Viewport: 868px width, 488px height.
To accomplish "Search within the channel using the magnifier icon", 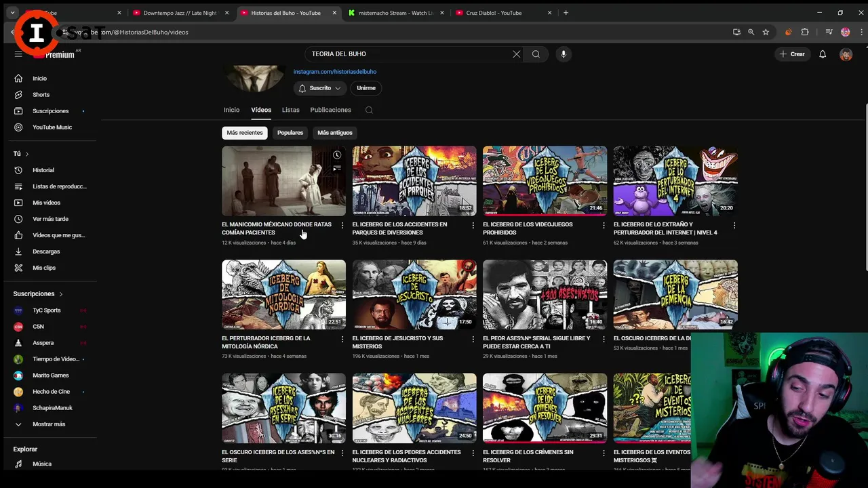I will pyautogui.click(x=369, y=110).
